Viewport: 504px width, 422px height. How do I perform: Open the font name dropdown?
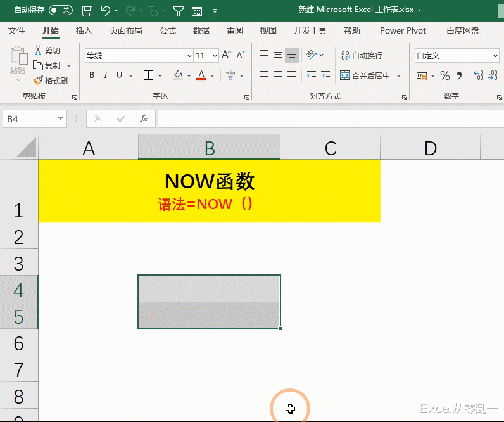tap(189, 56)
